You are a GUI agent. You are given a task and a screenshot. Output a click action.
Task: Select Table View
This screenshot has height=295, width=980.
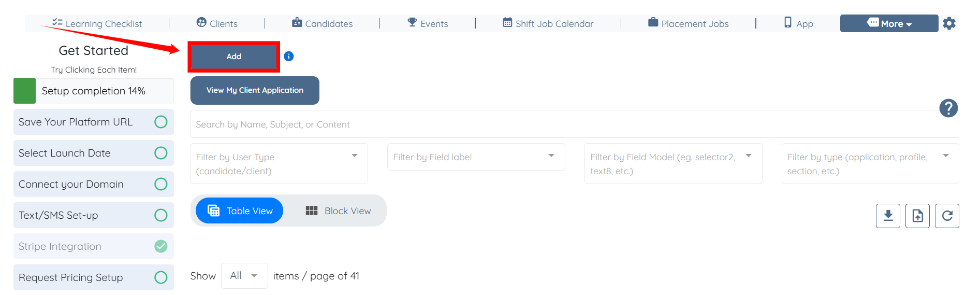click(x=240, y=211)
